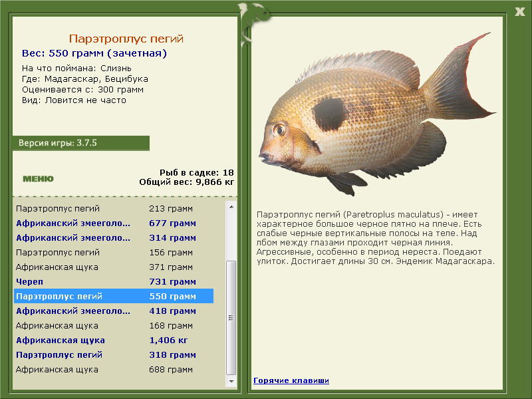532x399 pixels.
Task: Click Вид: Ловится не часто line
Action: [x=74, y=100]
